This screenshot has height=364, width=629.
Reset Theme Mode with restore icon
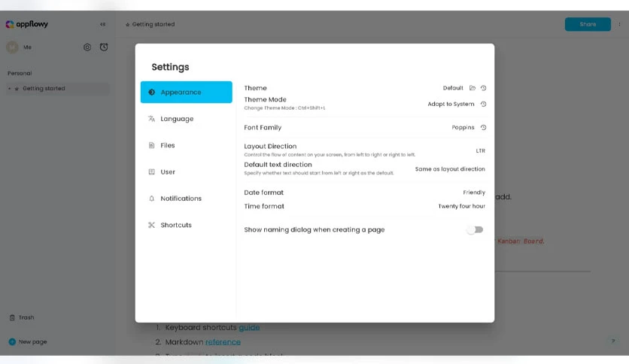pyautogui.click(x=483, y=104)
